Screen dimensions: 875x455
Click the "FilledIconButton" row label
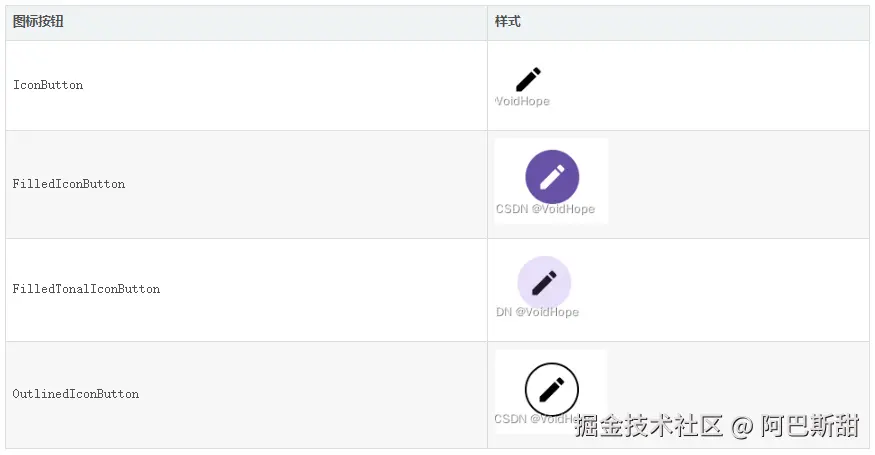pos(69,185)
